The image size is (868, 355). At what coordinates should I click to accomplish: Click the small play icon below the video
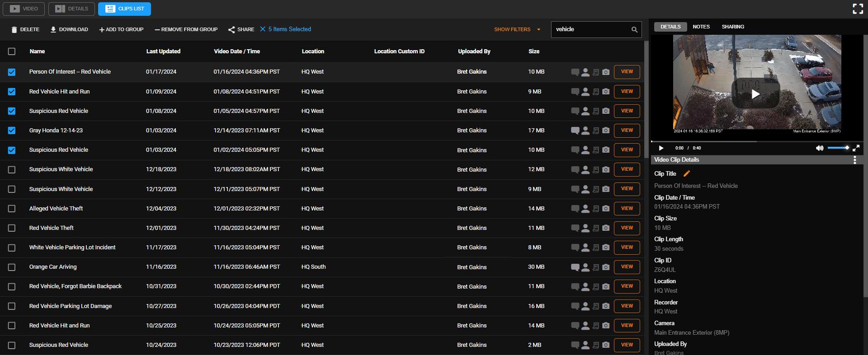[661, 148]
